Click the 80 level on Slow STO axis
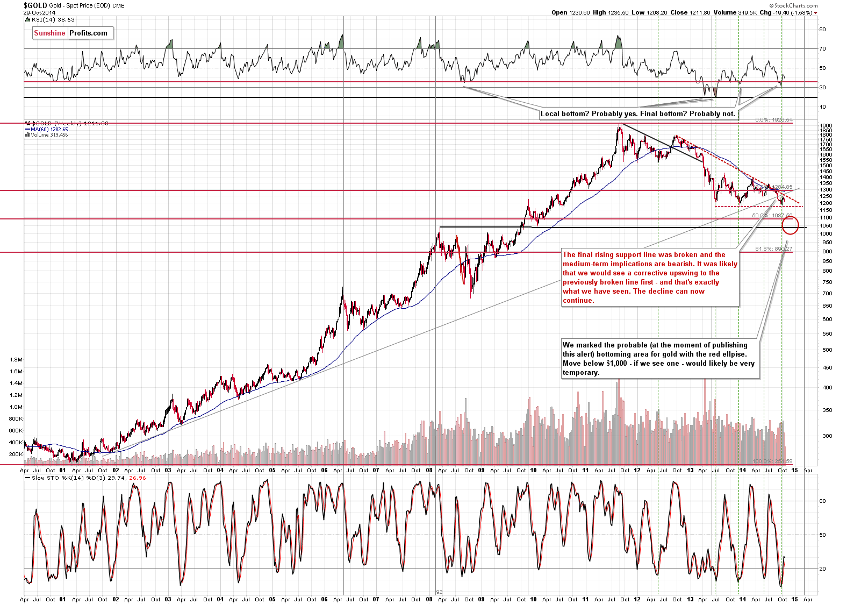The height and width of the screenshot is (604, 868). pos(823,501)
